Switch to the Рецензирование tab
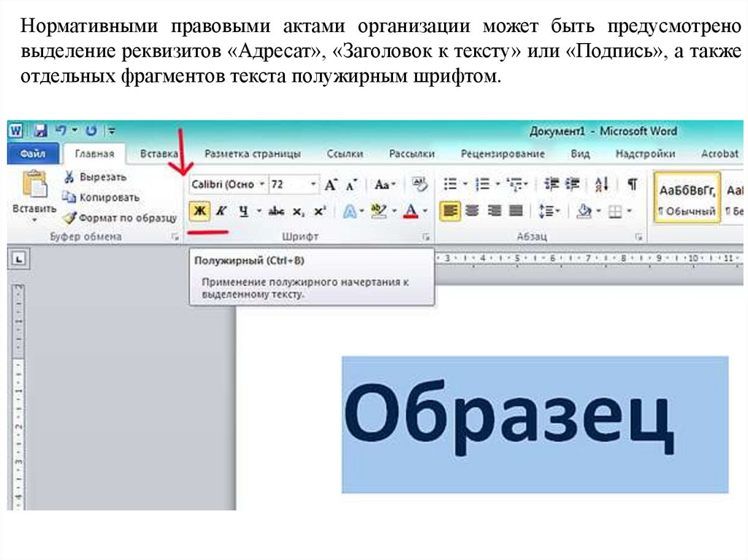 503,153
